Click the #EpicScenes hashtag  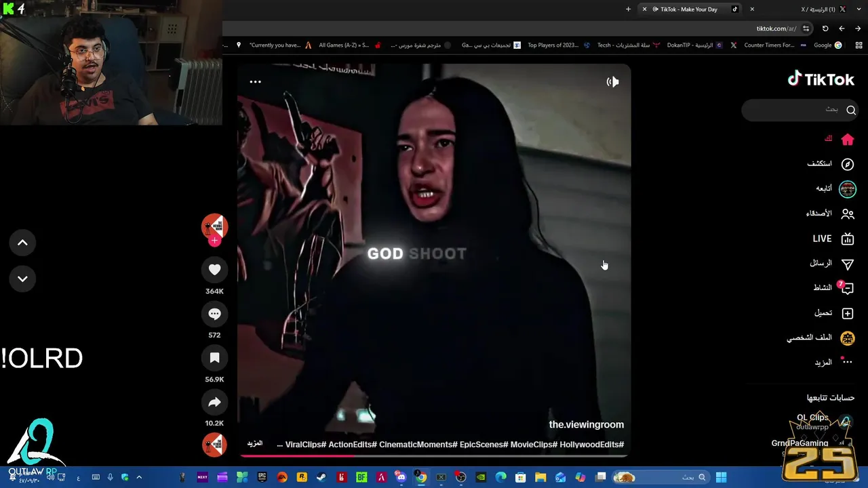[x=484, y=445]
